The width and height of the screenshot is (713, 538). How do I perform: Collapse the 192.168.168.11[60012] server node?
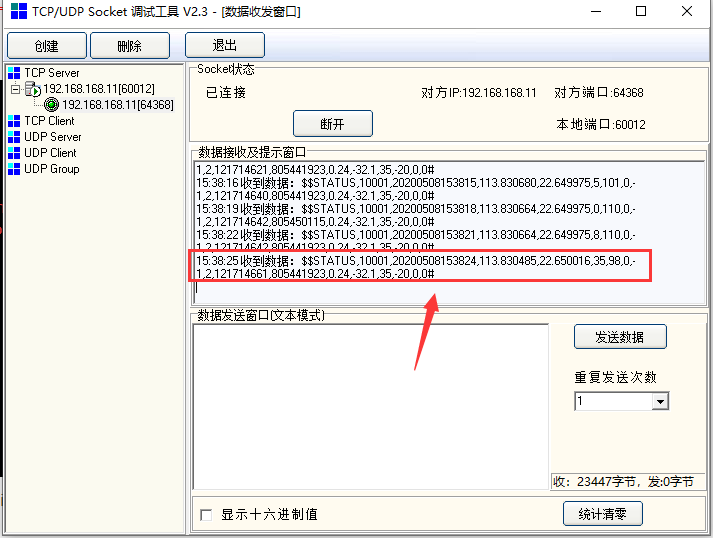[15, 89]
